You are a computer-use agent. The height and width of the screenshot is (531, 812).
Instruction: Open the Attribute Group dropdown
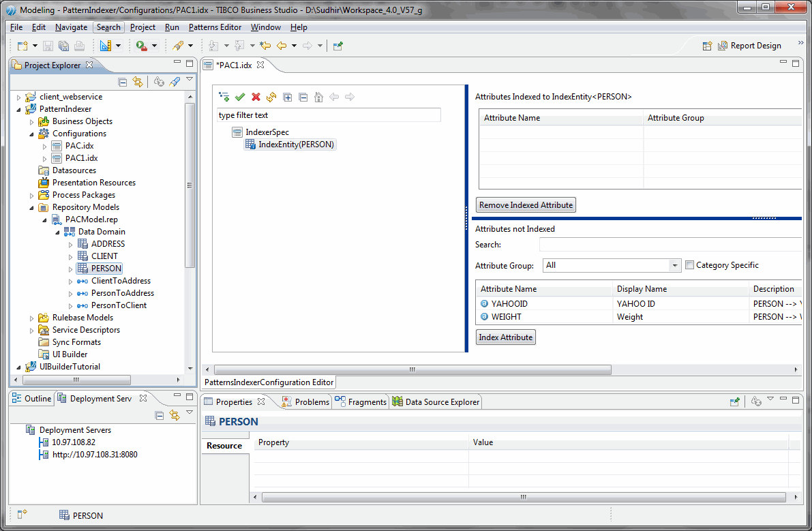[x=674, y=266]
